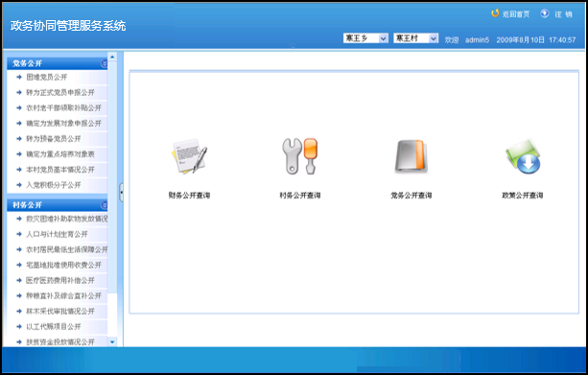The height and width of the screenshot is (375, 588).
Task: Collapse the 村务公开 panel chevron
Action: 104,205
